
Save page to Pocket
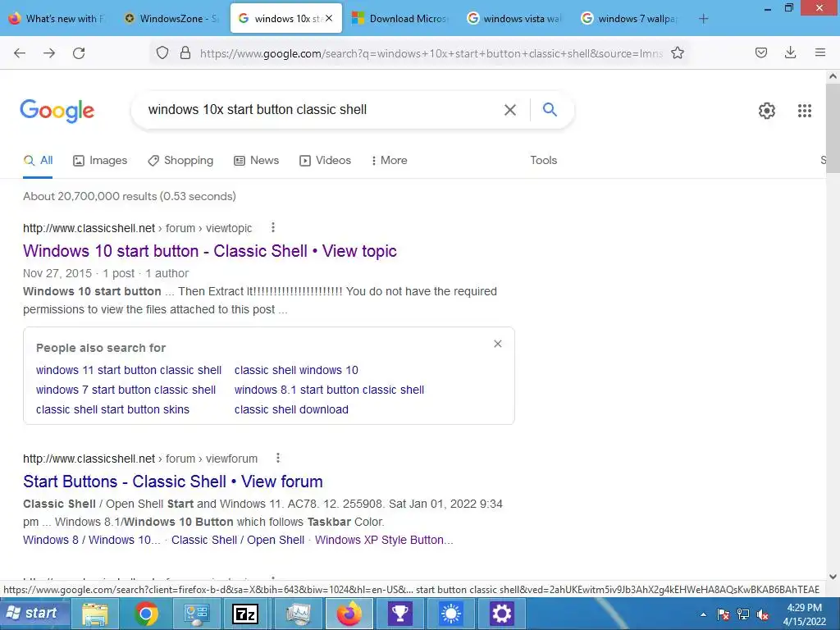pyautogui.click(x=761, y=52)
